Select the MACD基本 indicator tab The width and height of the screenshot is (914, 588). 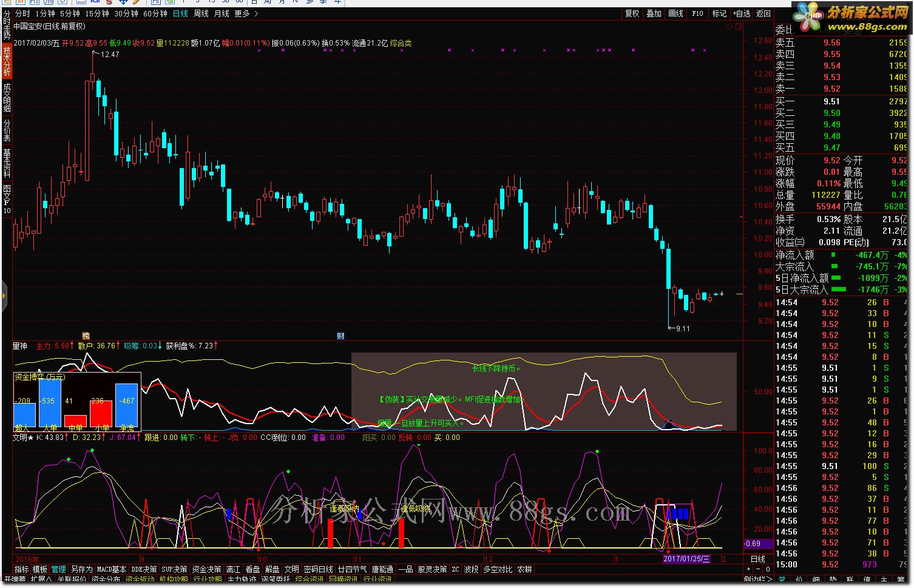pyautogui.click(x=112, y=569)
